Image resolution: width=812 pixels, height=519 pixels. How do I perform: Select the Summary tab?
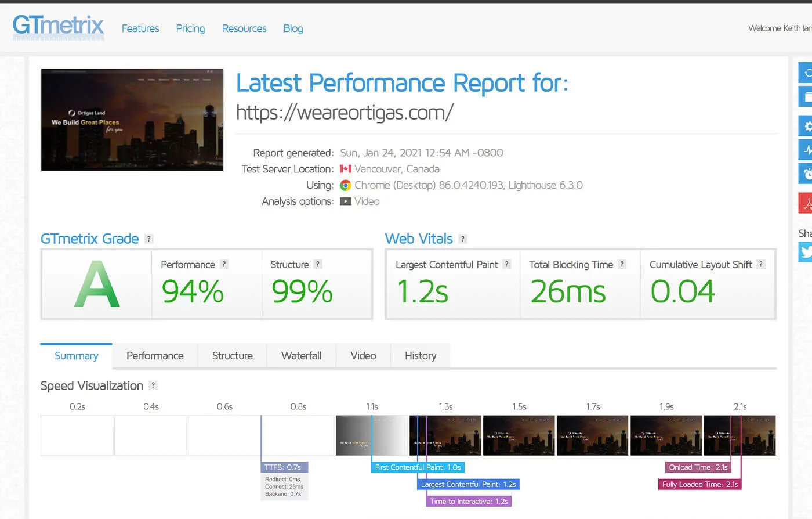pyautogui.click(x=76, y=356)
